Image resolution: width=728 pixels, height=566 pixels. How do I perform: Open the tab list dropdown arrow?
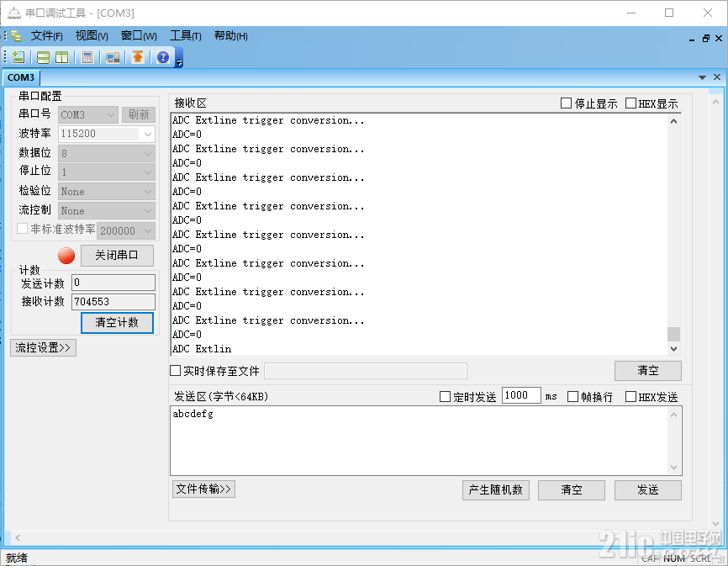click(702, 77)
